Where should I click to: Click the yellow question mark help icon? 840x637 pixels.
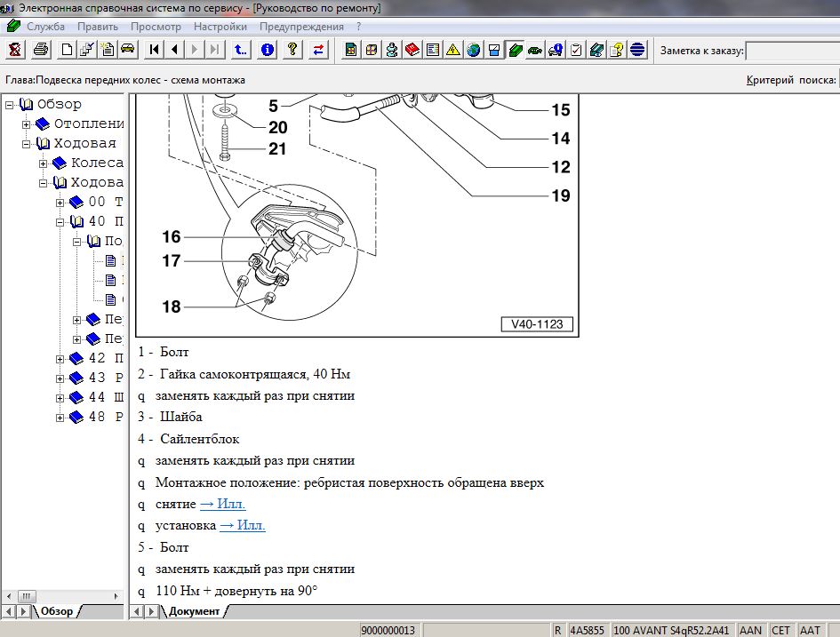pos(291,50)
